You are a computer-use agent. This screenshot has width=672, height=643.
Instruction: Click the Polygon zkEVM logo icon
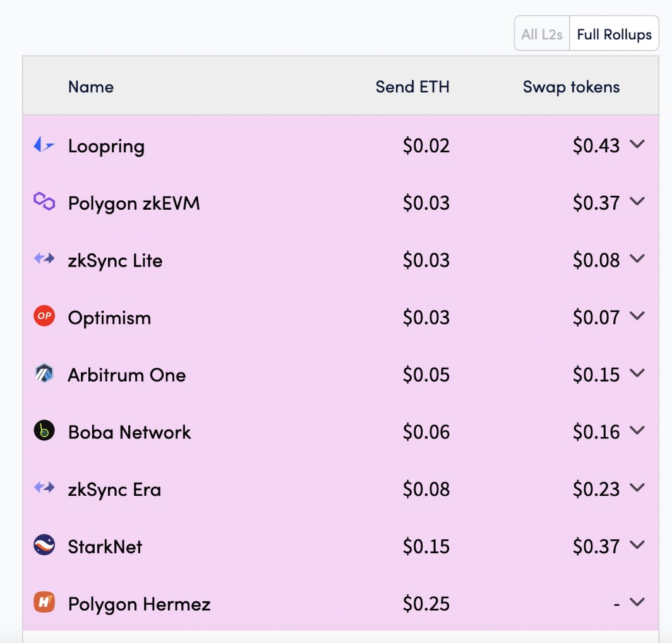point(44,201)
